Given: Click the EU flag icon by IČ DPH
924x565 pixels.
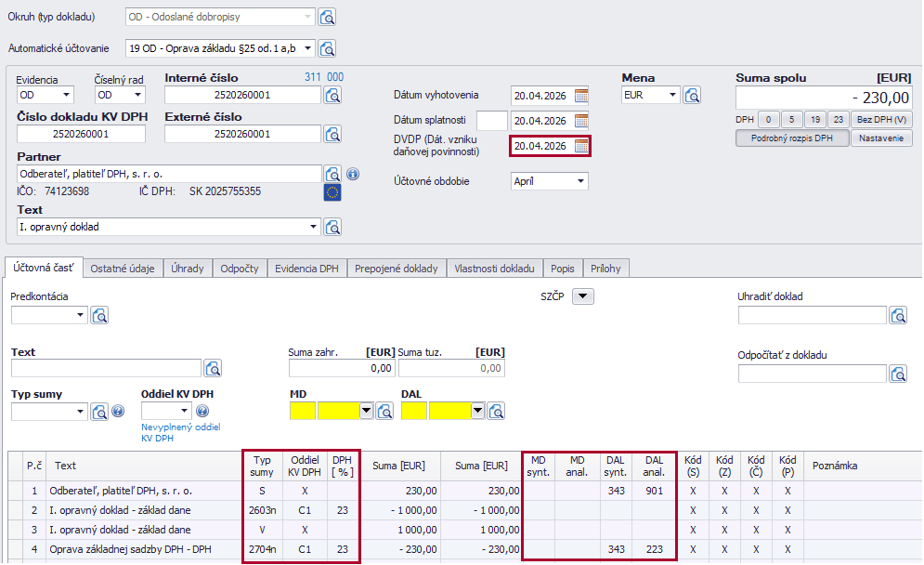Looking at the screenshot, I should 332,192.
